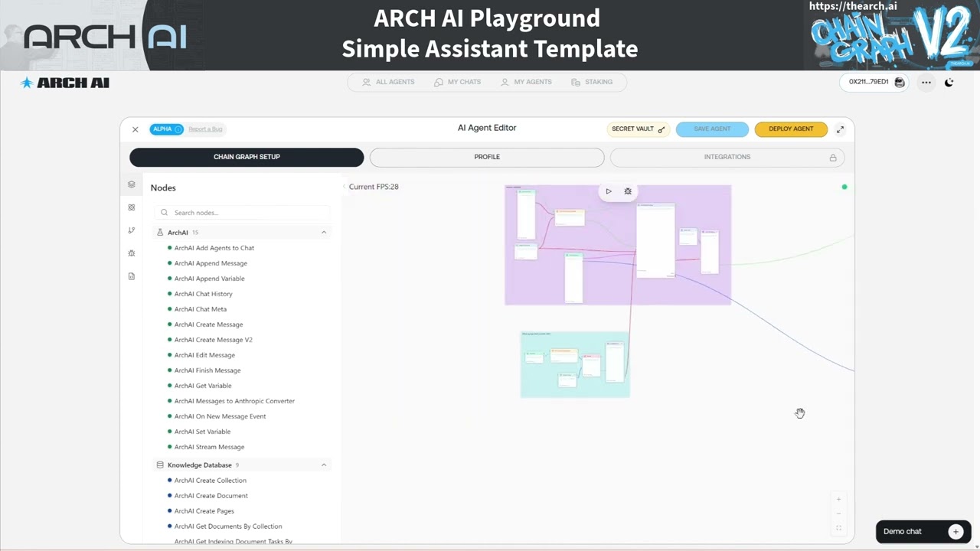980x551 pixels.
Task: Select ArchAI Append Message node
Action: [211, 263]
